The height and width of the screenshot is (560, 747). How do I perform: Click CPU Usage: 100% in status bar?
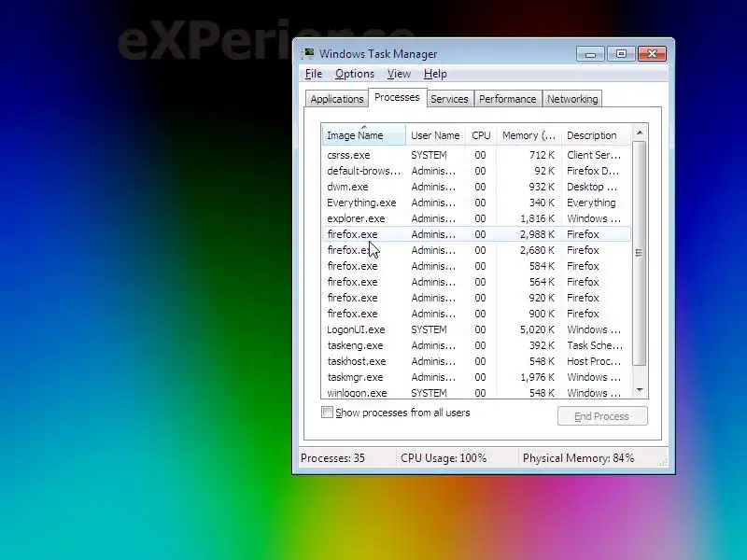pos(444,458)
